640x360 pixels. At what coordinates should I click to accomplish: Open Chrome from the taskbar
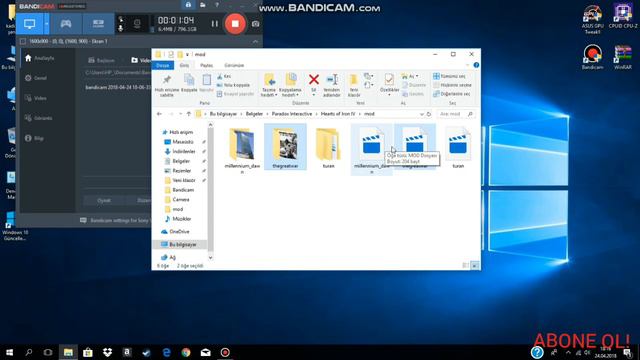click(x=186, y=352)
